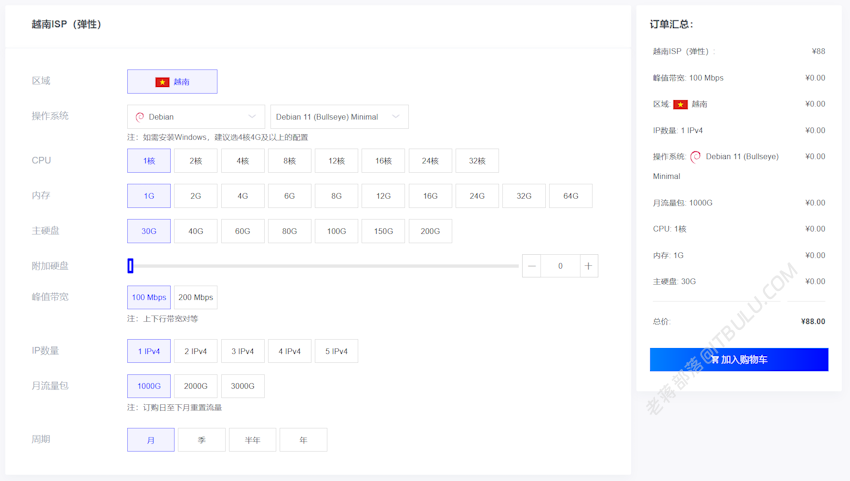Pick 100G main disk size
Screen dimensions: 850x481
(336, 231)
